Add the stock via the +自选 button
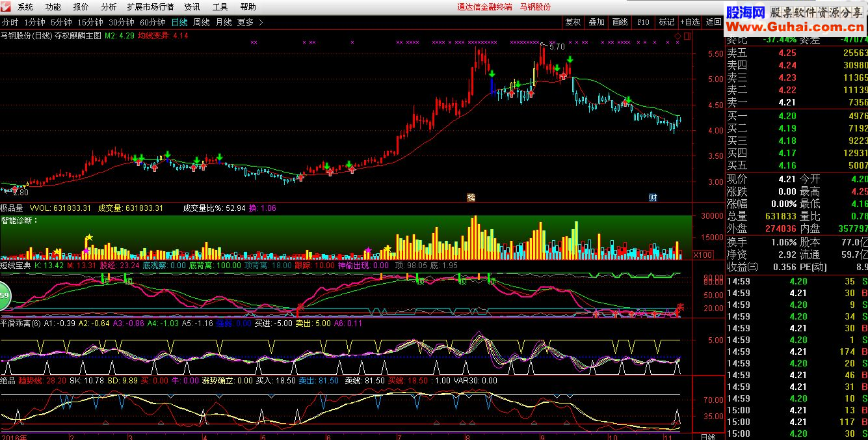The width and height of the screenshot is (868, 440). [690, 22]
